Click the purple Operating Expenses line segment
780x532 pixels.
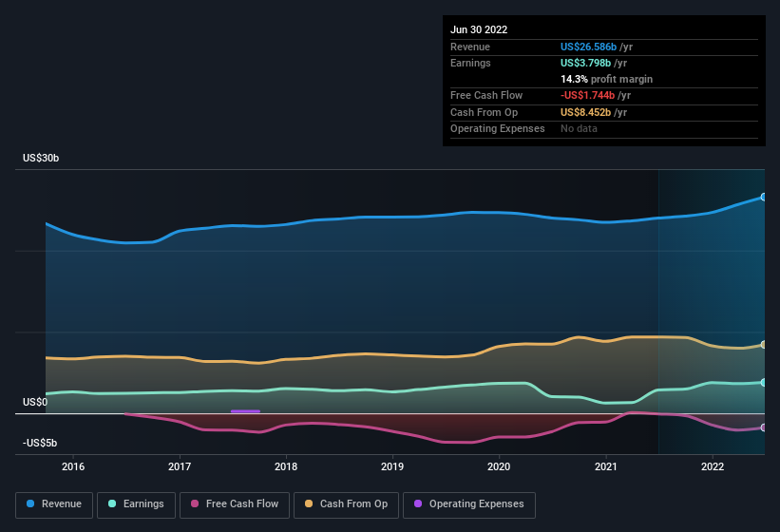tap(245, 411)
